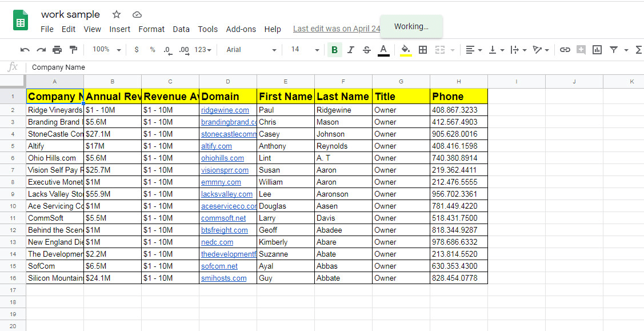The height and width of the screenshot is (331, 644).
Task: Click the Borders icon
Action: (423, 50)
